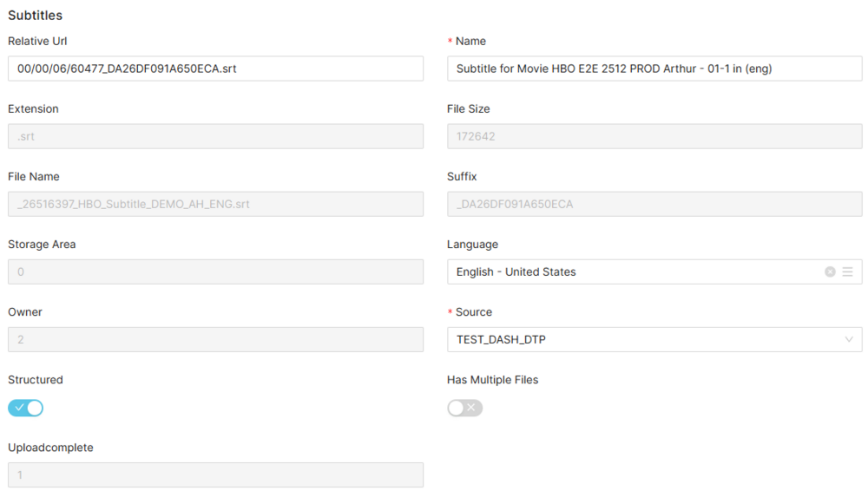
Task: Click the Structured label text
Action: tap(36, 380)
